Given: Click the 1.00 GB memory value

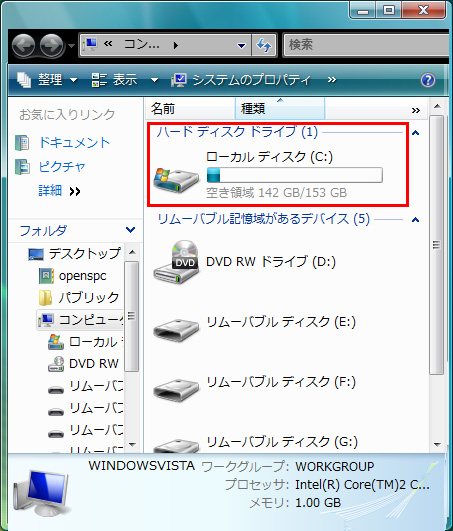Looking at the screenshot, I should click(318, 503).
